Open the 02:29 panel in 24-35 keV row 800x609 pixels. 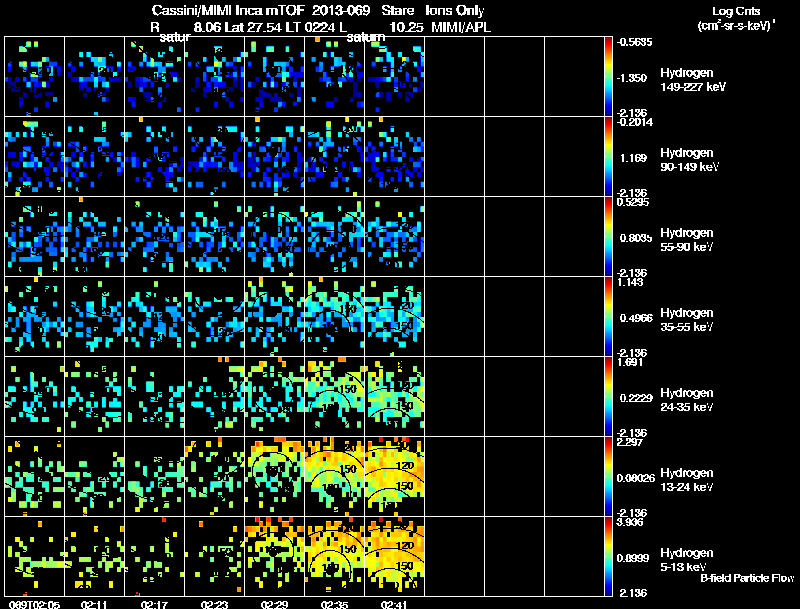tap(274, 397)
